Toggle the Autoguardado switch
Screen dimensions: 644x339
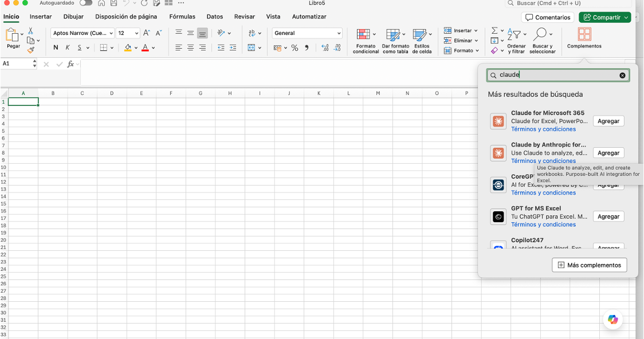coord(86,3)
